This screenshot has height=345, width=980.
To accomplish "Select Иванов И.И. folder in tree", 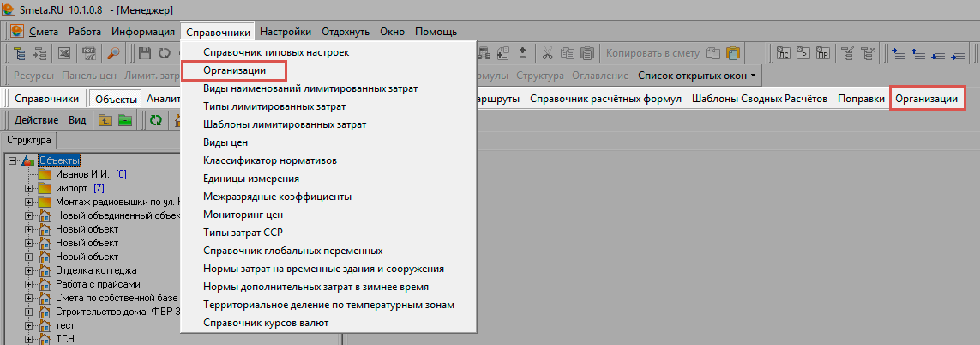I will pyautogui.click(x=82, y=174).
